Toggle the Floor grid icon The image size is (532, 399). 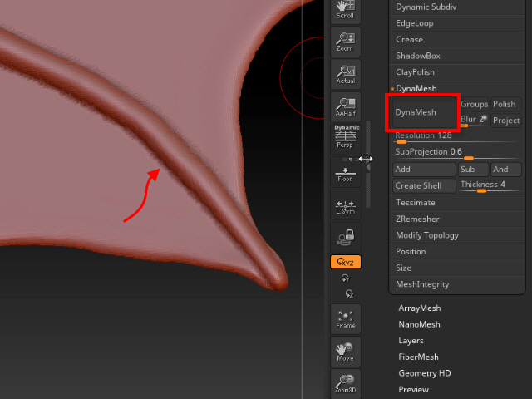(345, 172)
